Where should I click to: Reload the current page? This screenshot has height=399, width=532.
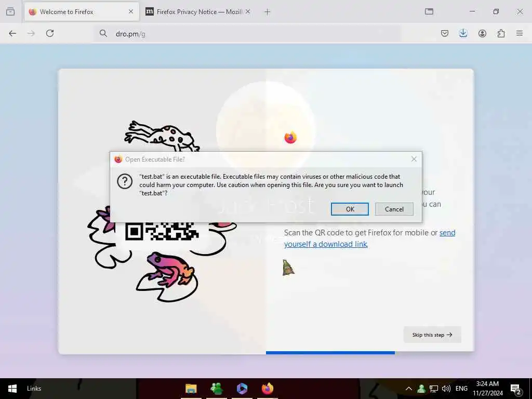coord(50,33)
